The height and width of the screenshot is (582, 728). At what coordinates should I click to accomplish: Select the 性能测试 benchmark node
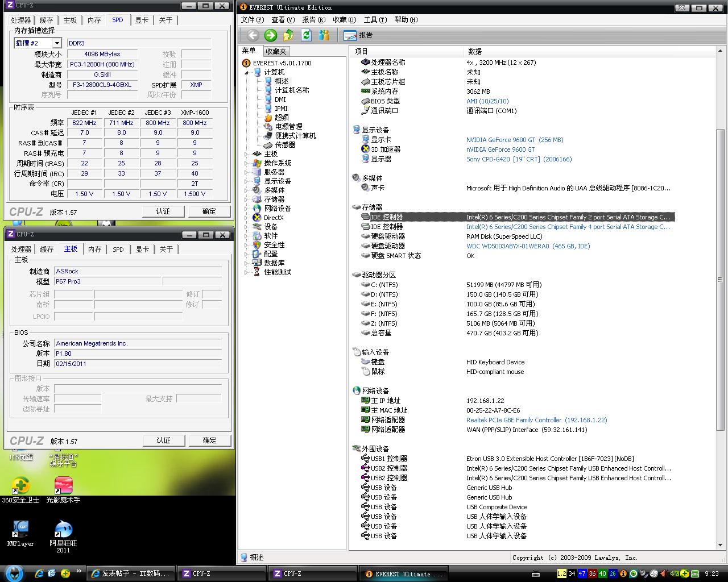tap(272, 272)
